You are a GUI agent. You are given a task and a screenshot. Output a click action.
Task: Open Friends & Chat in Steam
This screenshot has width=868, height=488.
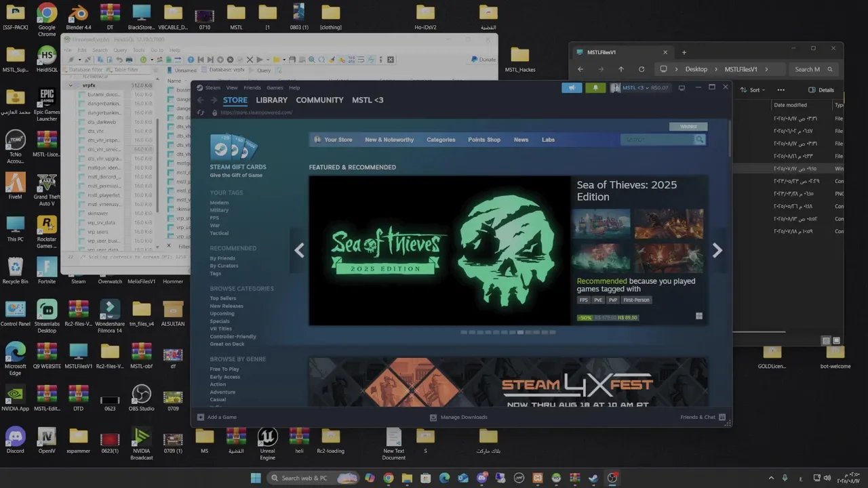tap(703, 417)
